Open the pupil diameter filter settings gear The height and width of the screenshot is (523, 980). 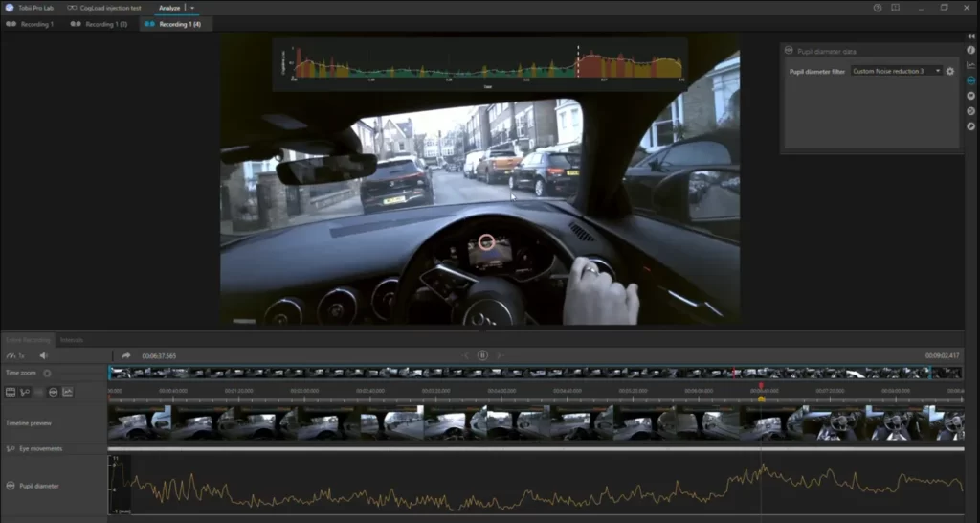950,71
